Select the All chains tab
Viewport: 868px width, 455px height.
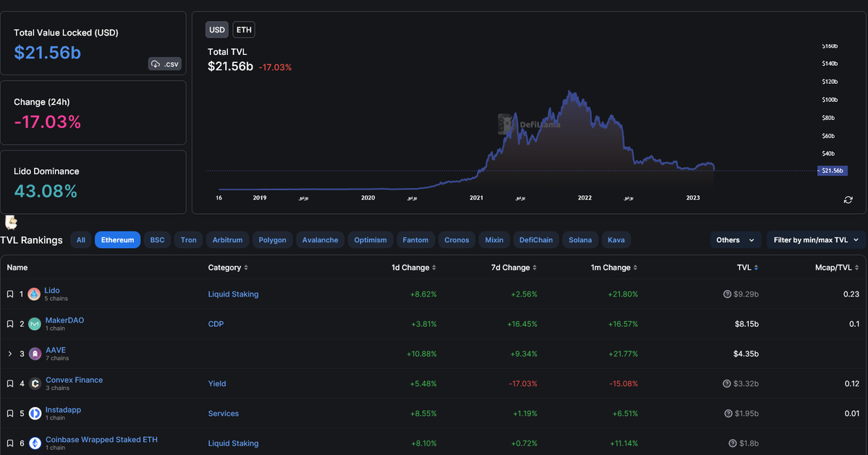(x=80, y=240)
